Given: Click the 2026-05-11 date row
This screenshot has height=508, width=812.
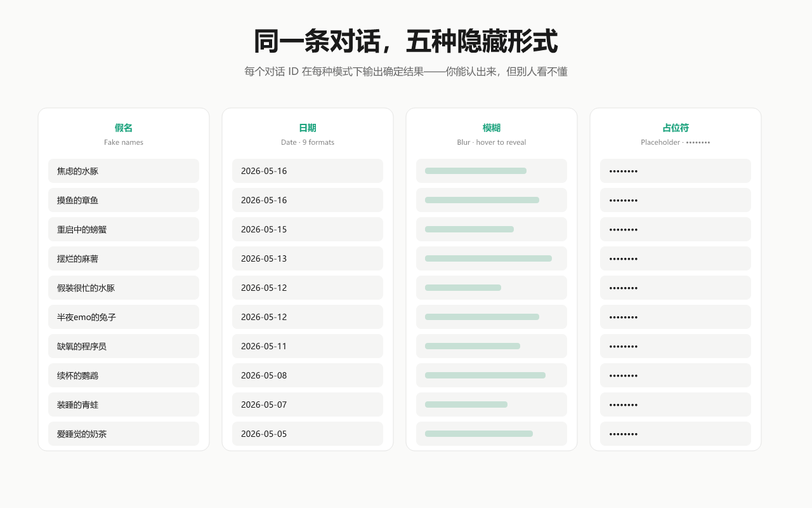Looking at the screenshot, I should point(308,346).
